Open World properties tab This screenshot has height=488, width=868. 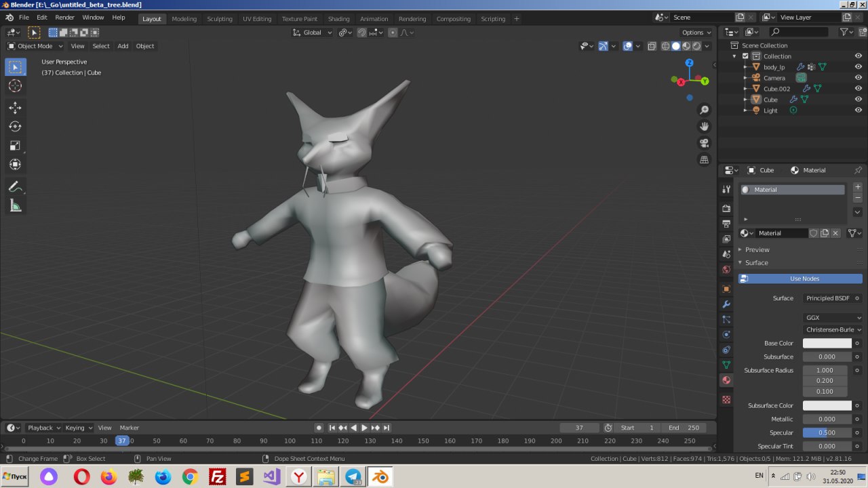coord(726,270)
